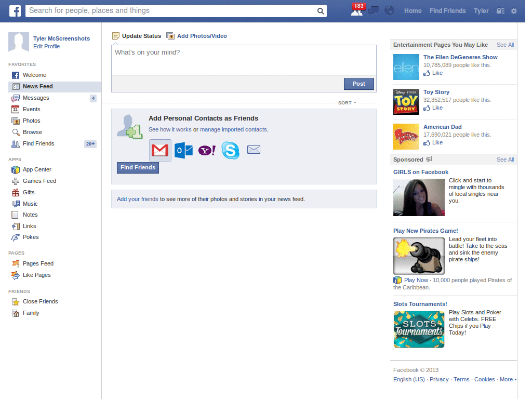
Task: Open 'manage imported contacts' link
Action: click(233, 129)
